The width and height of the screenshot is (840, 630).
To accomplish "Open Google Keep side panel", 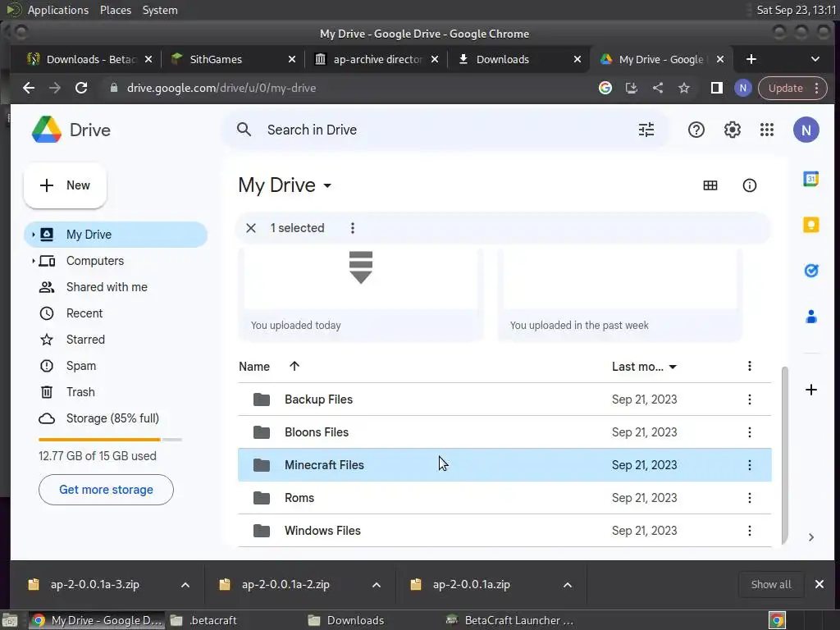I will pyautogui.click(x=810, y=225).
